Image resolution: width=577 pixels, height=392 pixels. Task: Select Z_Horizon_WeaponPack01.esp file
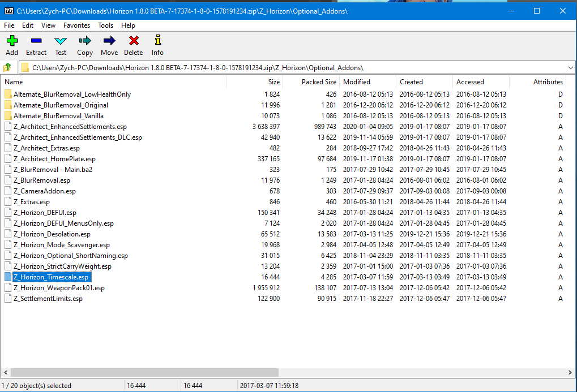[x=59, y=288]
